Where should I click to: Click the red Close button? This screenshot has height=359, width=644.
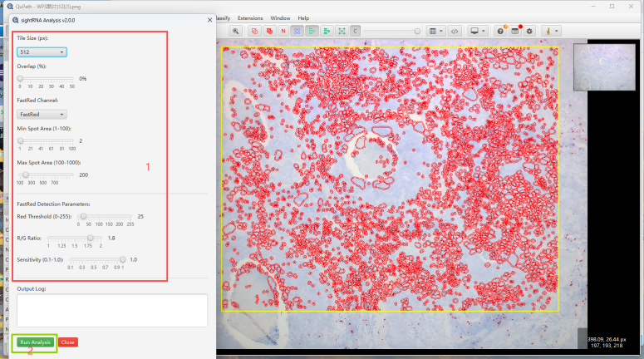click(68, 342)
